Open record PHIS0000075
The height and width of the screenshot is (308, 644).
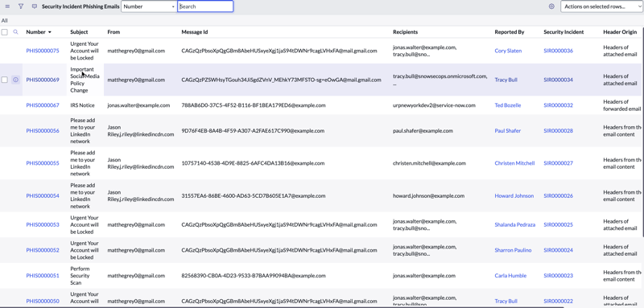click(43, 51)
